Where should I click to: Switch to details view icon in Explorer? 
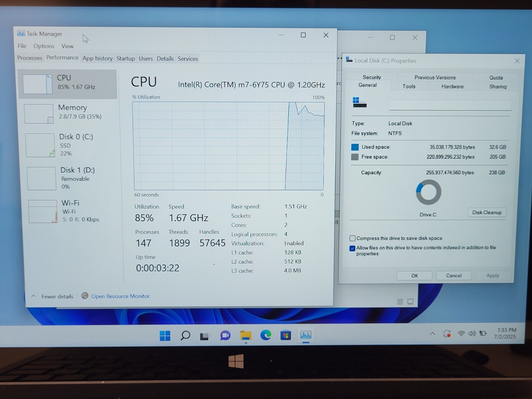(x=400, y=302)
